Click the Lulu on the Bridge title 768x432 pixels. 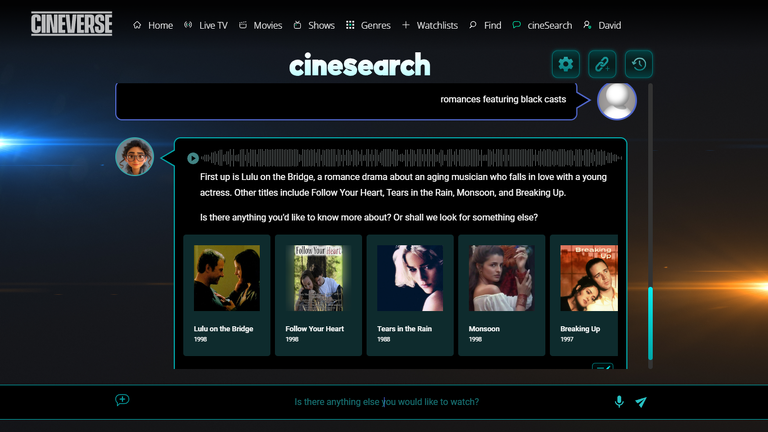pos(223,329)
